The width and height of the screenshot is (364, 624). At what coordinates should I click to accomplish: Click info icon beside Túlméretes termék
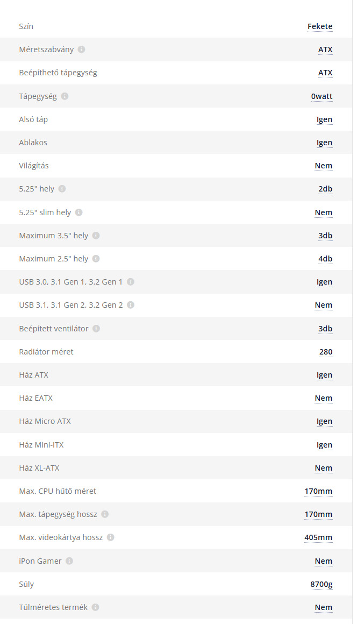95,607
